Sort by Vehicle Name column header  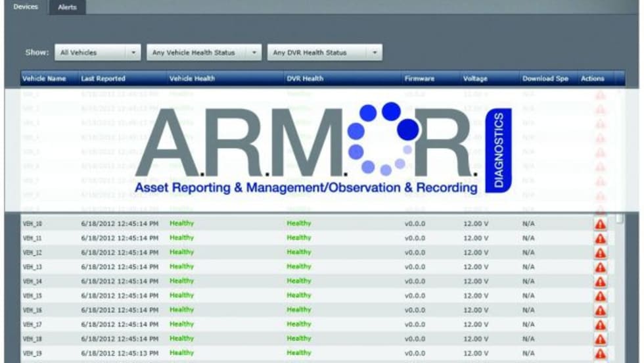tap(45, 79)
